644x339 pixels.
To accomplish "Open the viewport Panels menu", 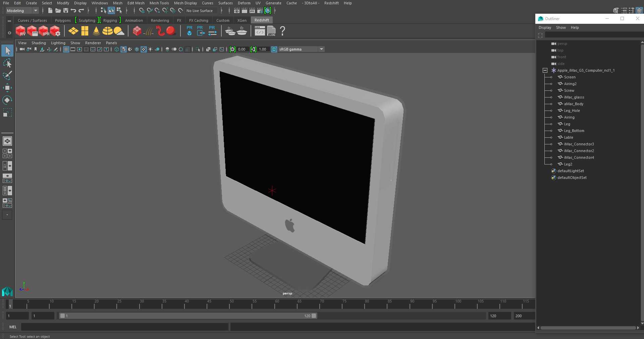I will [111, 43].
